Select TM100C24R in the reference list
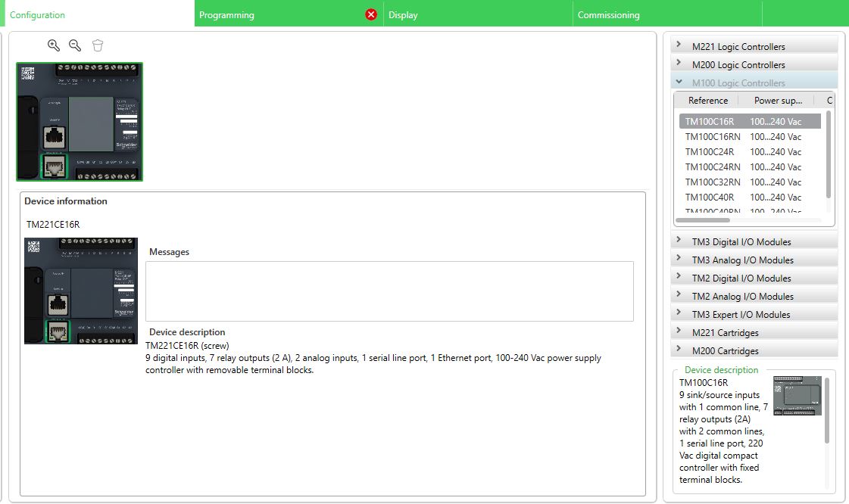Screen dimensions: 849x504 tap(709, 151)
